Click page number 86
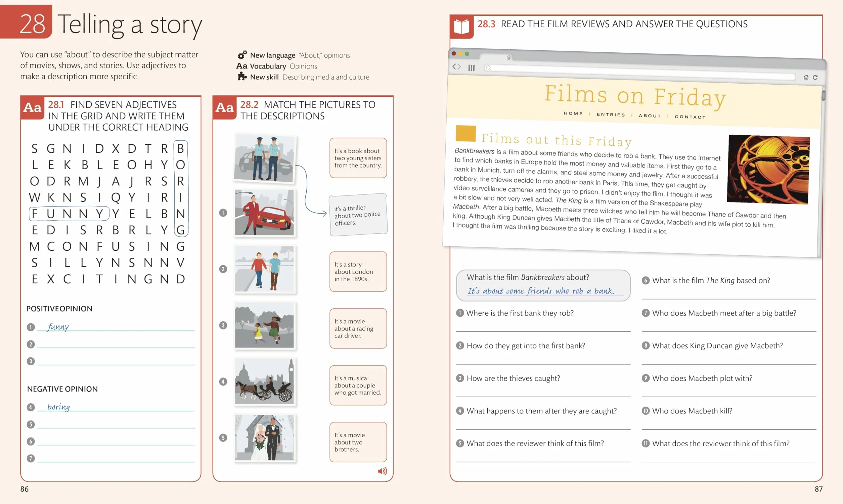 point(25,489)
